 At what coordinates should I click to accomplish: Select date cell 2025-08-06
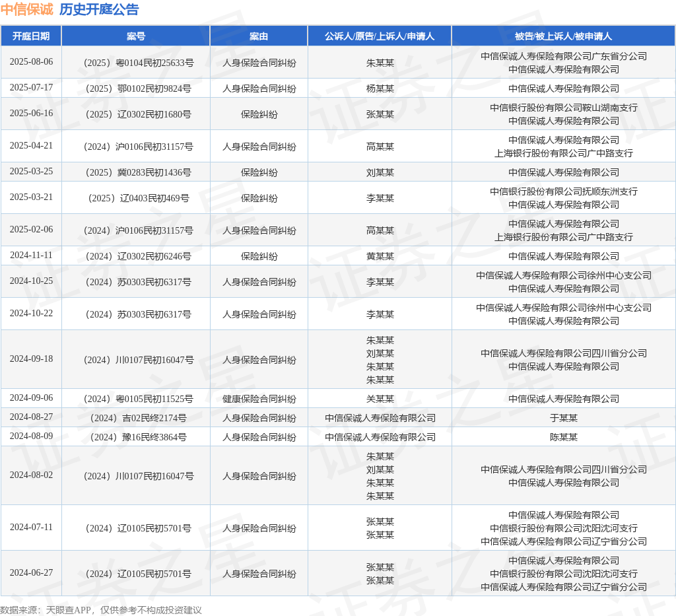(31, 61)
